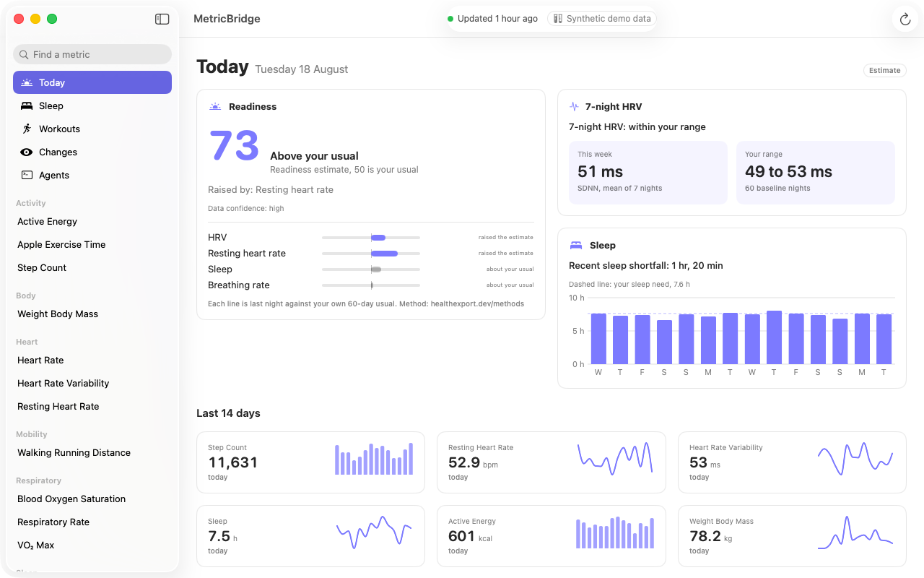The width and height of the screenshot is (924, 578).
Task: Click the sunrise icon beside Today
Action: coord(27,82)
